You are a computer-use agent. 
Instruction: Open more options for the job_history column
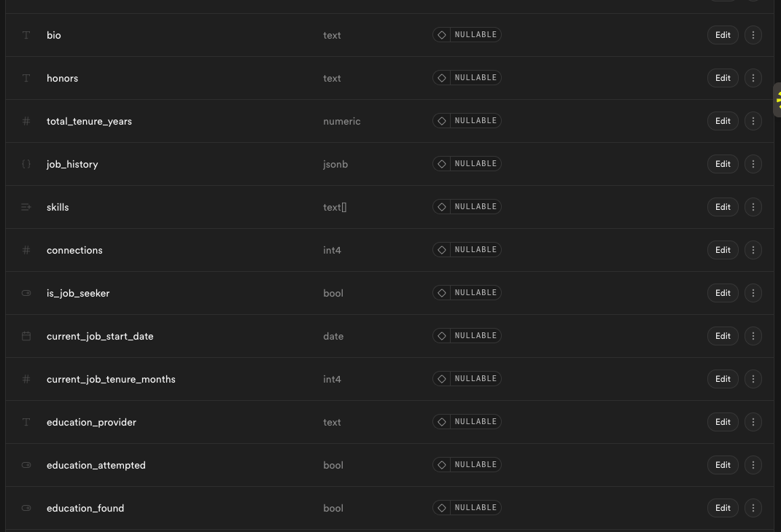pyautogui.click(x=753, y=164)
